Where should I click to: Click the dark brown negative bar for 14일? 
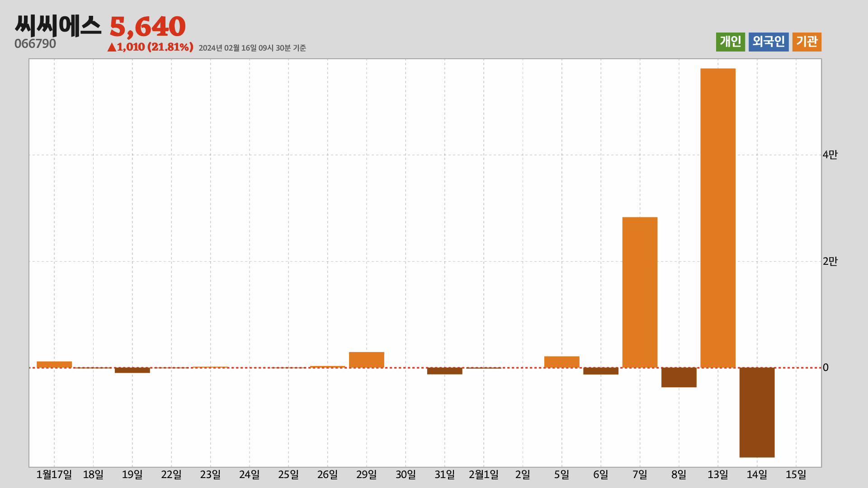pyautogui.click(x=757, y=413)
